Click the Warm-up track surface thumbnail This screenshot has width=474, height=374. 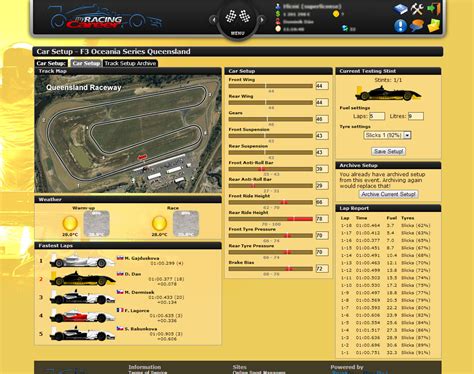point(96,224)
